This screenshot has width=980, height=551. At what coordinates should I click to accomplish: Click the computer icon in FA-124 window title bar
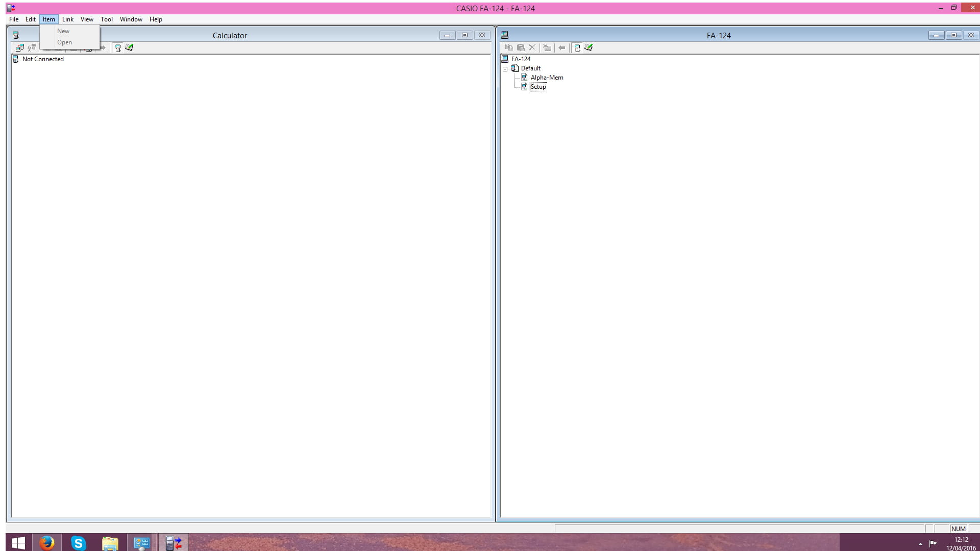505,35
